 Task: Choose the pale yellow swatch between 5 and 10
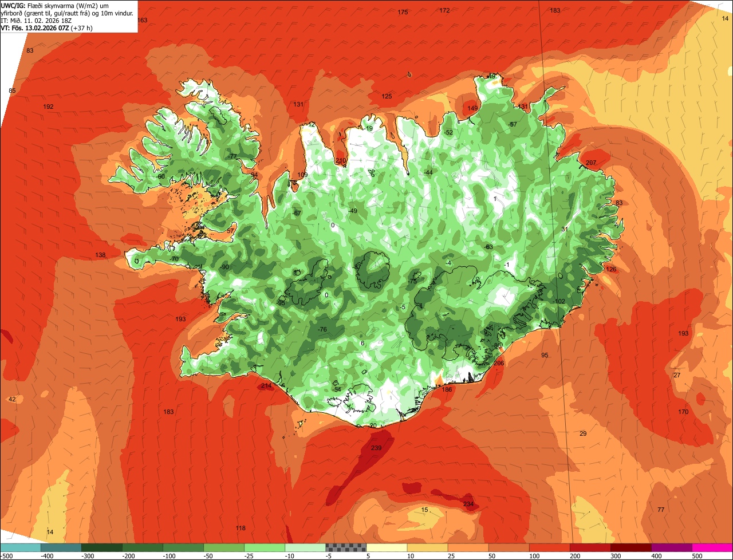(x=387, y=547)
